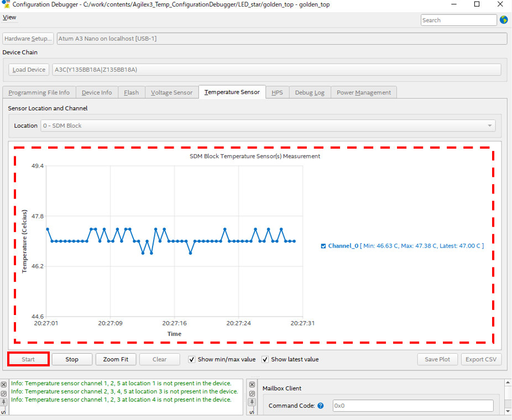The image size is (512, 420).
Task: Float the system messages panel
Action: [4, 393]
